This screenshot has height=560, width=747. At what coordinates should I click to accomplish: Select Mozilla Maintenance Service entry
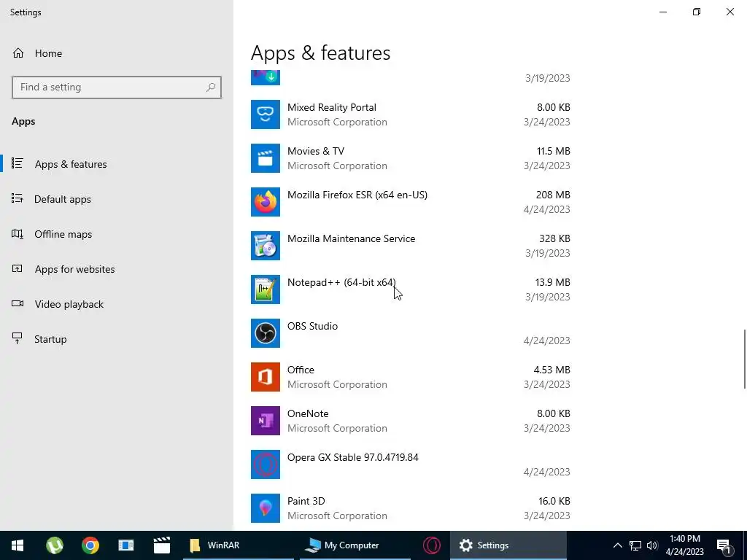click(x=411, y=246)
